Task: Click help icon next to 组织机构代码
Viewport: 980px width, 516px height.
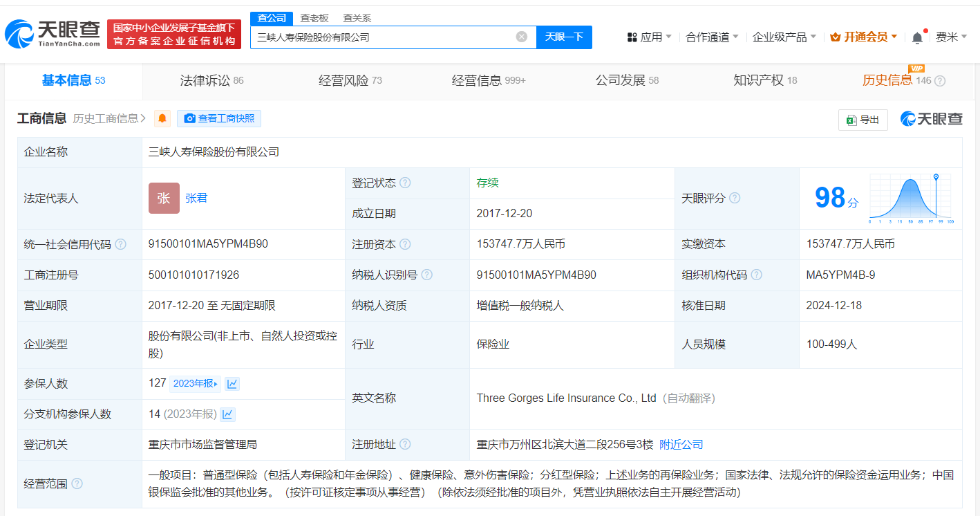Action: click(x=757, y=275)
